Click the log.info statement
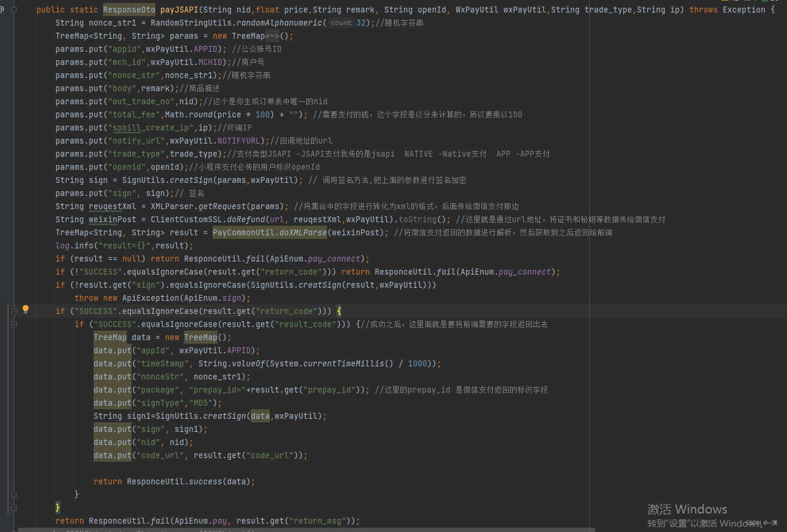787x532 pixels. pos(125,246)
